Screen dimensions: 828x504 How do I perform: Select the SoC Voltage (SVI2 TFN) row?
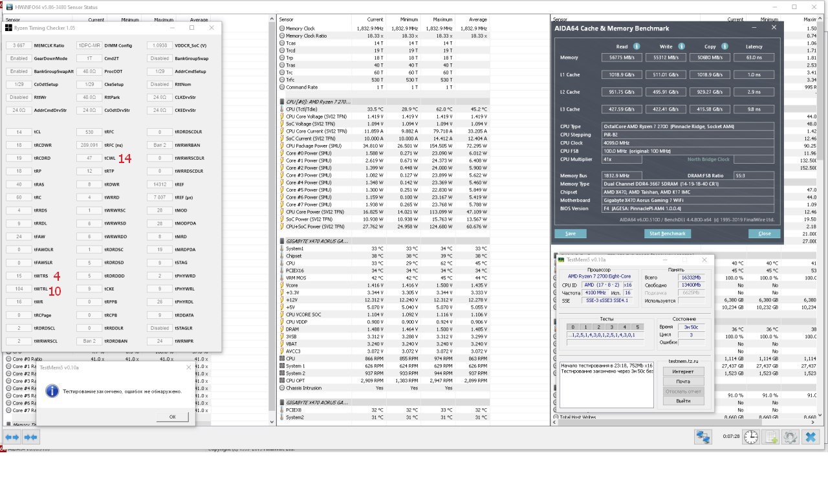(x=384, y=124)
